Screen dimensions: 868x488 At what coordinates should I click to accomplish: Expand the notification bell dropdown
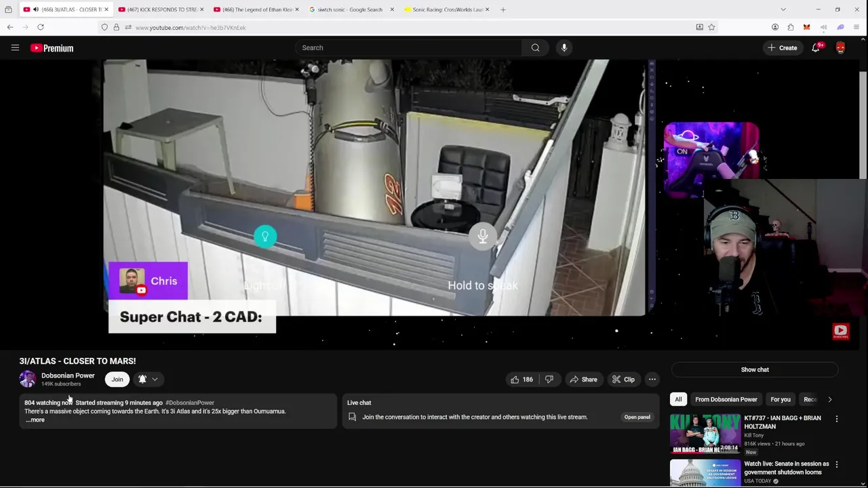(x=148, y=380)
